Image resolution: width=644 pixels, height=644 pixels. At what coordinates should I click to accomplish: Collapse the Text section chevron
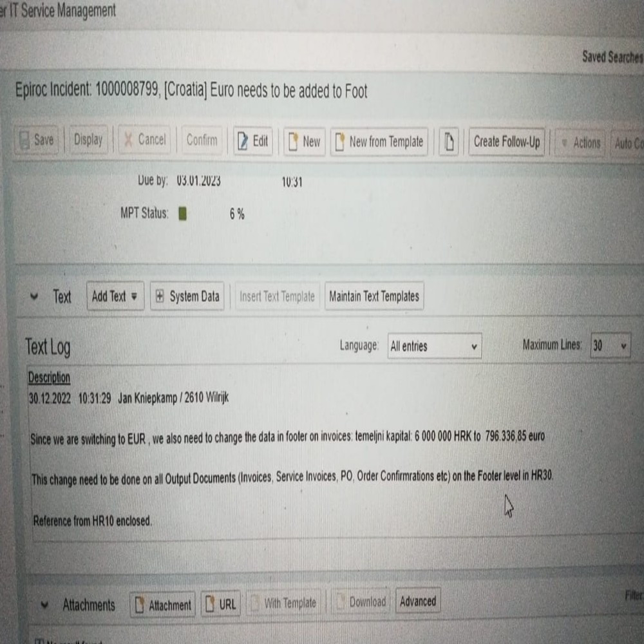pos(35,296)
